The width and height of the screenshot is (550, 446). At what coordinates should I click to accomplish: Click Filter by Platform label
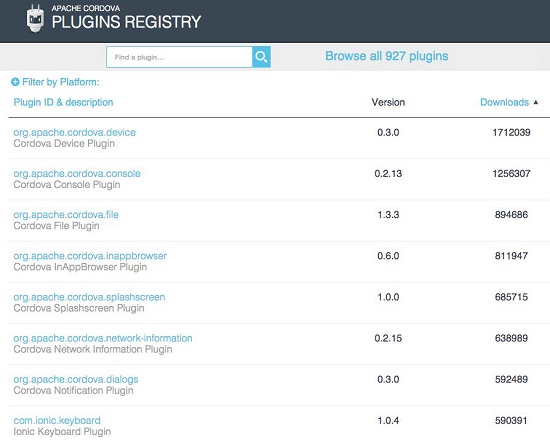61,82
